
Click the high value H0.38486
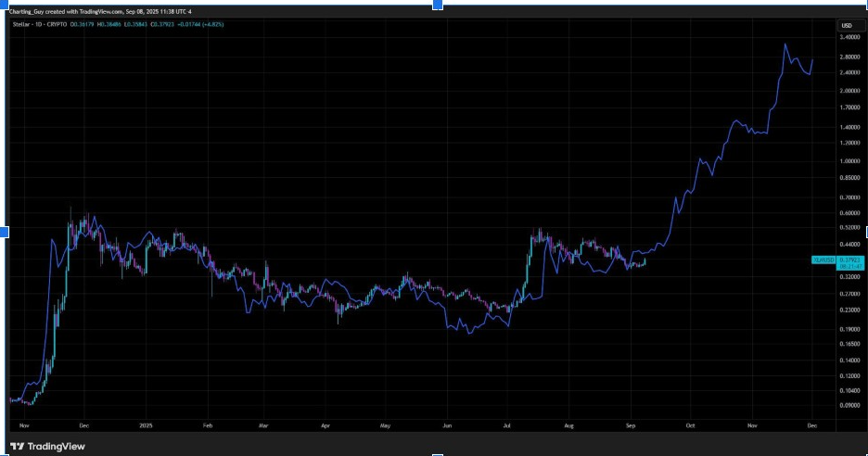(x=108, y=24)
